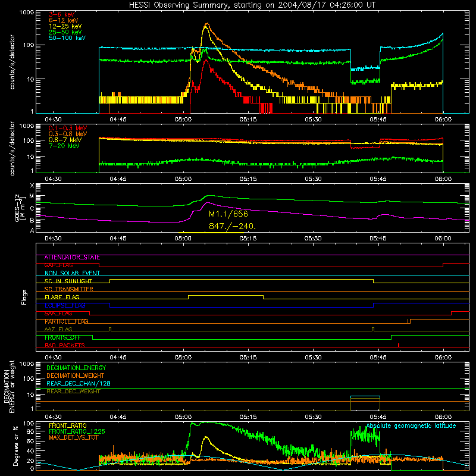Click the blue ECLIPSE_FLAG label
This screenshot has width=476, height=476.
click(x=65, y=305)
